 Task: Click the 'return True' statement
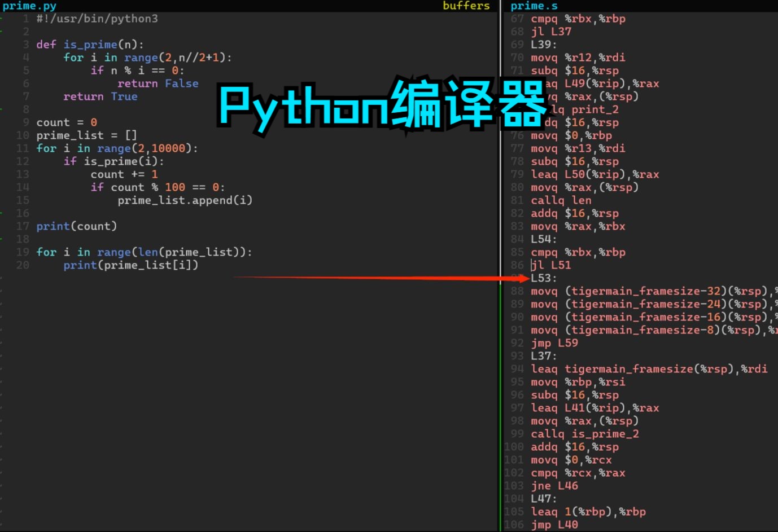[x=100, y=96]
